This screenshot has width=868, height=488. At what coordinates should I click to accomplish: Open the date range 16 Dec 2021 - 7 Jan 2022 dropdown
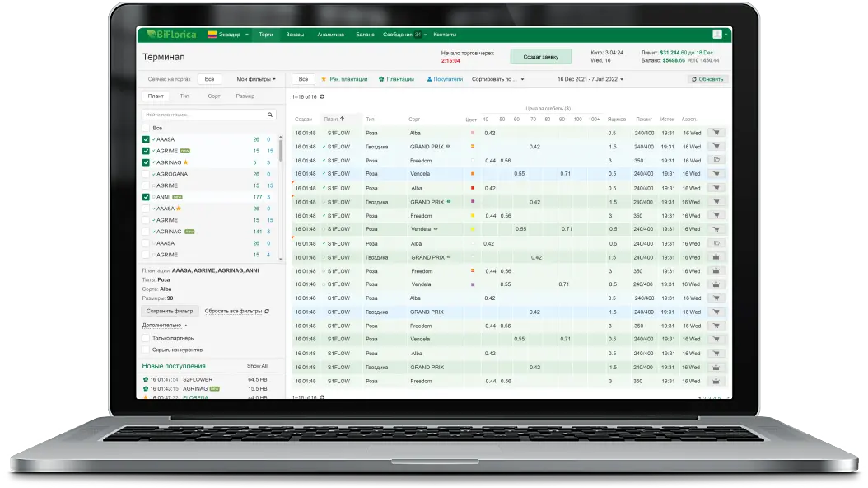(x=590, y=79)
